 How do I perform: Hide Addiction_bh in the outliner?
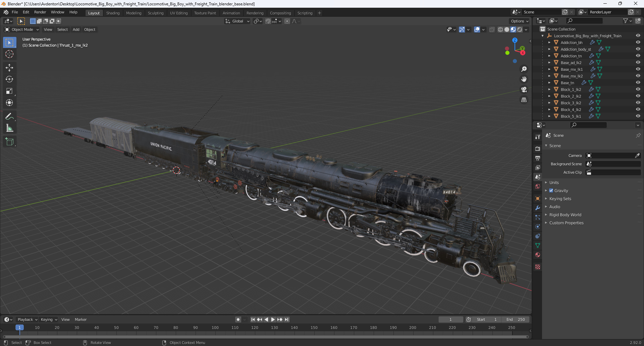click(638, 43)
